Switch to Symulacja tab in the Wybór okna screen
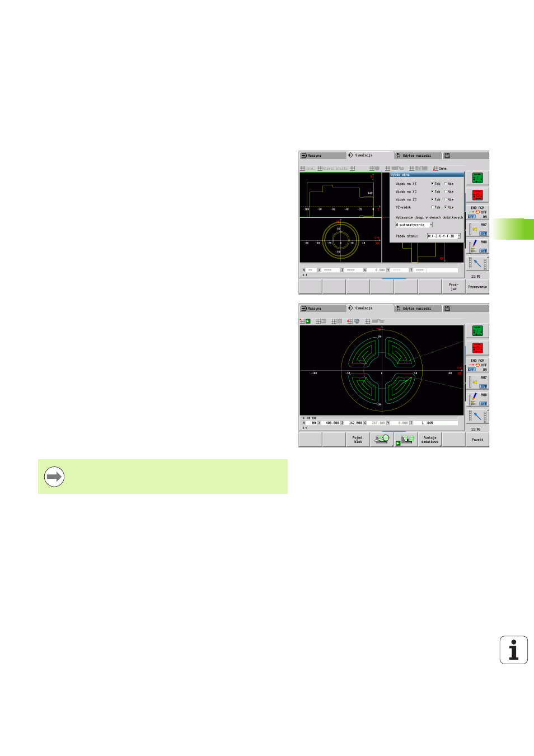 [x=369, y=155]
